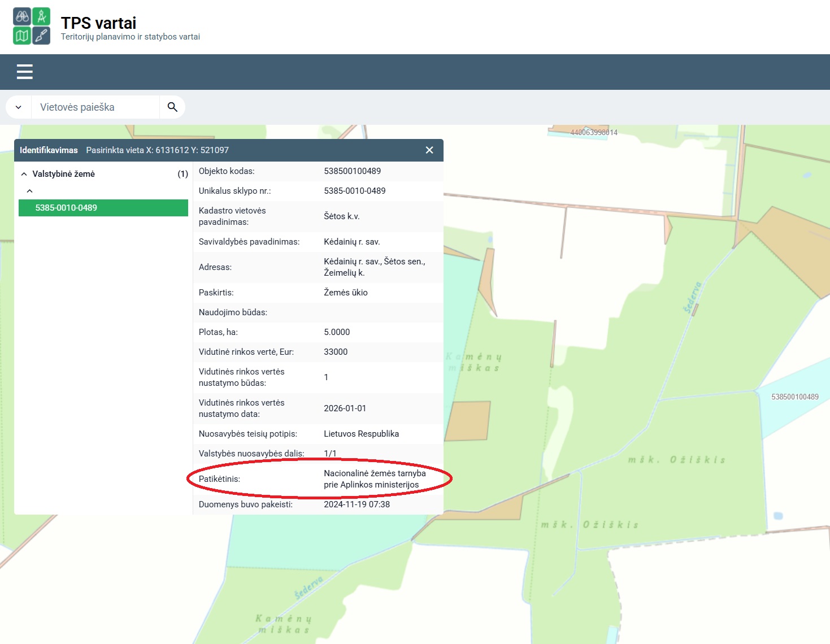Viewport: 830px width, 644px height.
Task: Close the Identifikavimas panel
Action: pos(429,150)
